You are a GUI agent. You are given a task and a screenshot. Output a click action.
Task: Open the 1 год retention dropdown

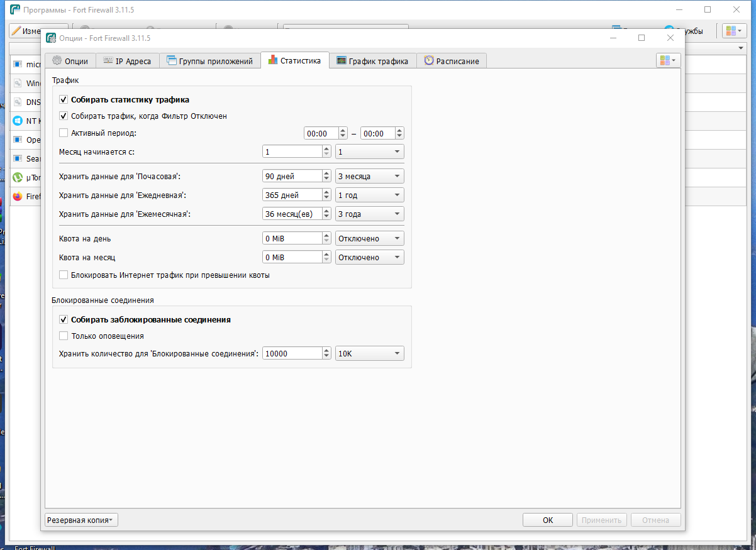(369, 195)
